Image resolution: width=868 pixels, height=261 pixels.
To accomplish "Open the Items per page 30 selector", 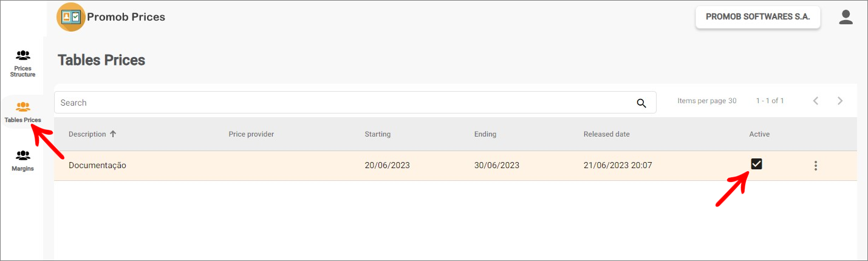I will [x=707, y=101].
